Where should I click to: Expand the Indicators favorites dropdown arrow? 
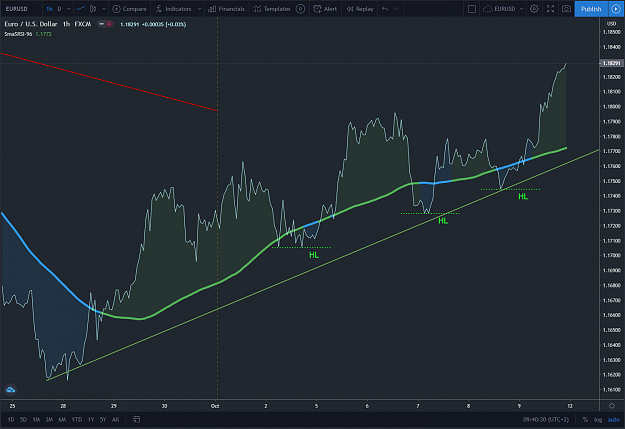click(x=199, y=8)
